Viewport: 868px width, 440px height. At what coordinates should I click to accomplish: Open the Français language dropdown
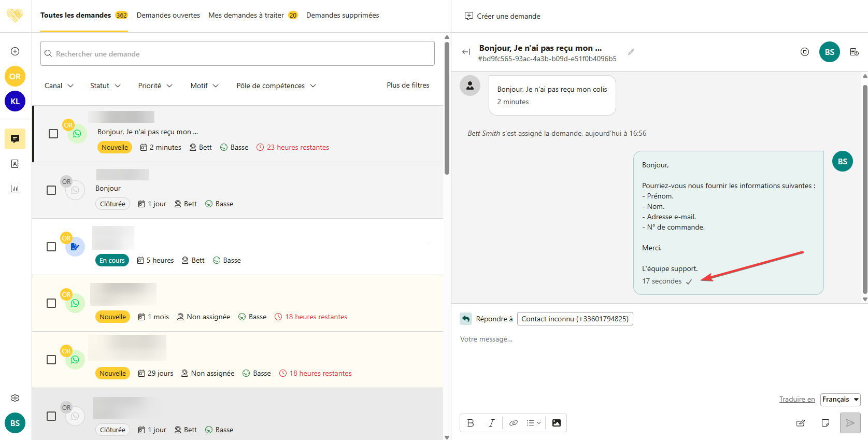840,399
